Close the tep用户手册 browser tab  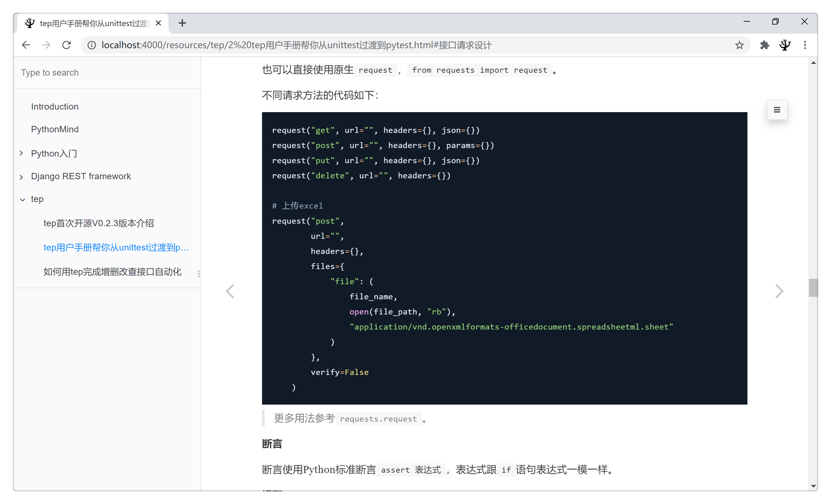(159, 23)
